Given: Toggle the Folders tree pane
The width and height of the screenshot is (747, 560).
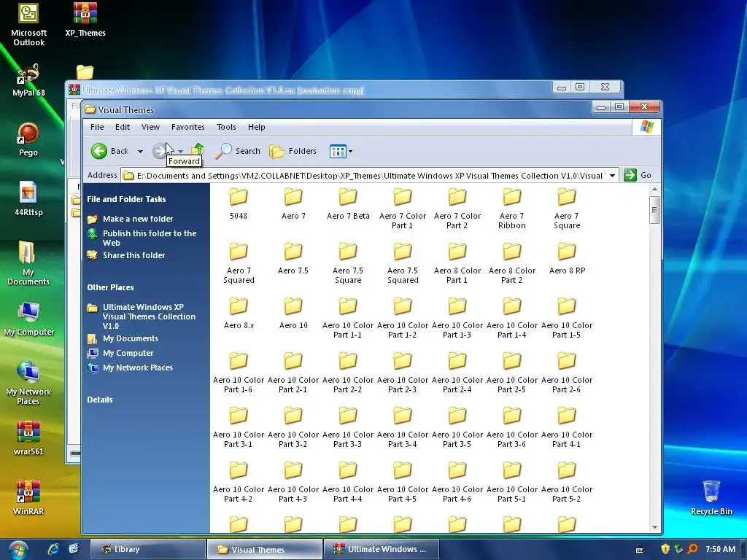Looking at the screenshot, I should [x=293, y=152].
